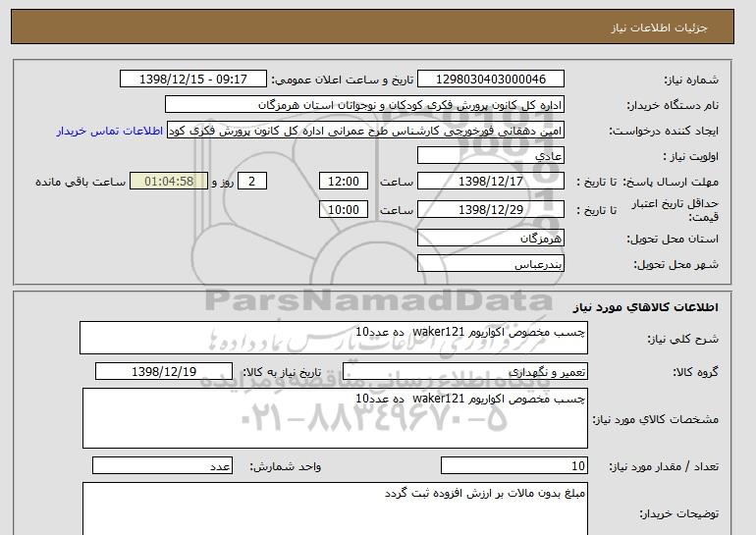756x535 pixels.
Task: Click the label شهر محل تحویل
Action: click(x=675, y=265)
